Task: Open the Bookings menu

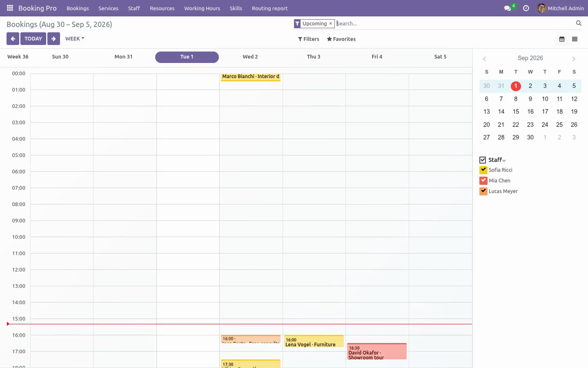Action: click(78, 8)
